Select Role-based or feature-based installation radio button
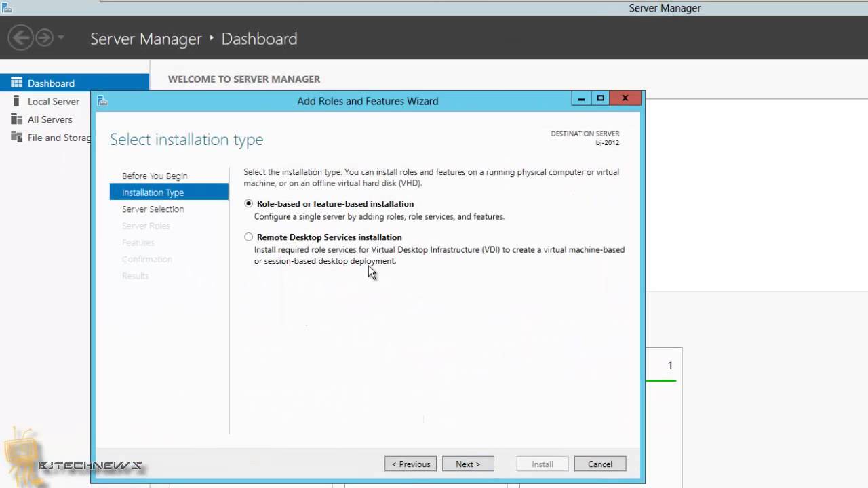Viewport: 868px width, 488px height. click(x=249, y=203)
